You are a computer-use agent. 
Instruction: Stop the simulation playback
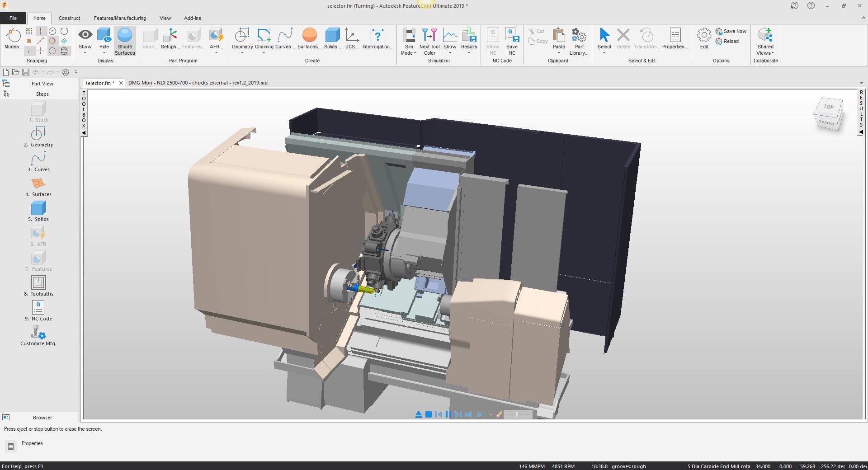(x=429, y=414)
